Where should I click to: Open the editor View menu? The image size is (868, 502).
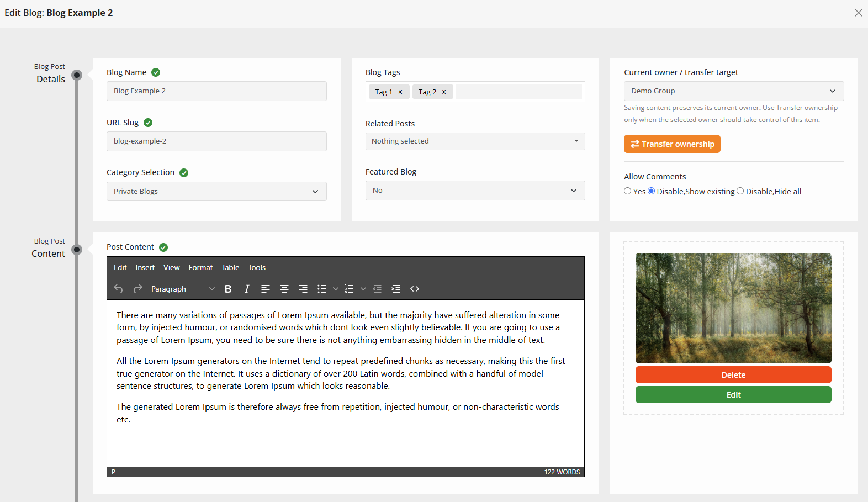pos(172,267)
